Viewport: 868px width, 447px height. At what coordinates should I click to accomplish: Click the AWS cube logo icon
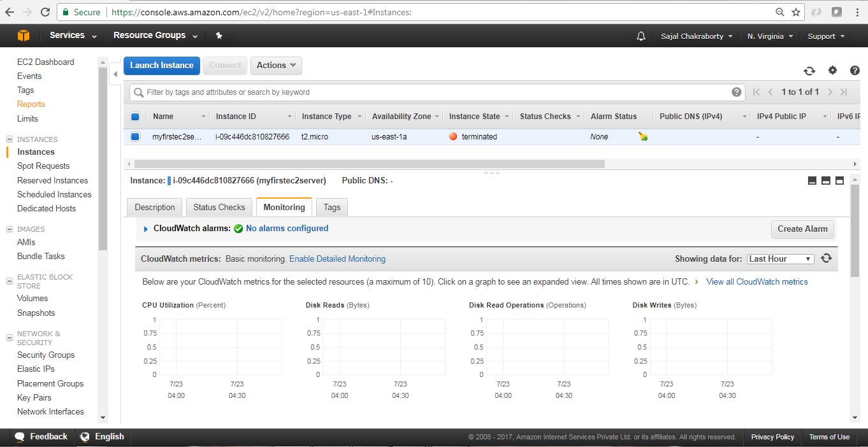24,36
